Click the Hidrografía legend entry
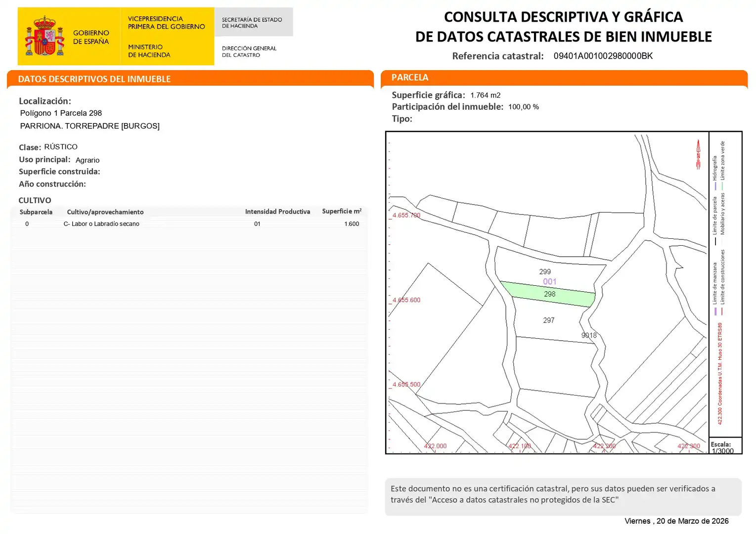Screen dimensions: 756x534 click(x=715, y=173)
